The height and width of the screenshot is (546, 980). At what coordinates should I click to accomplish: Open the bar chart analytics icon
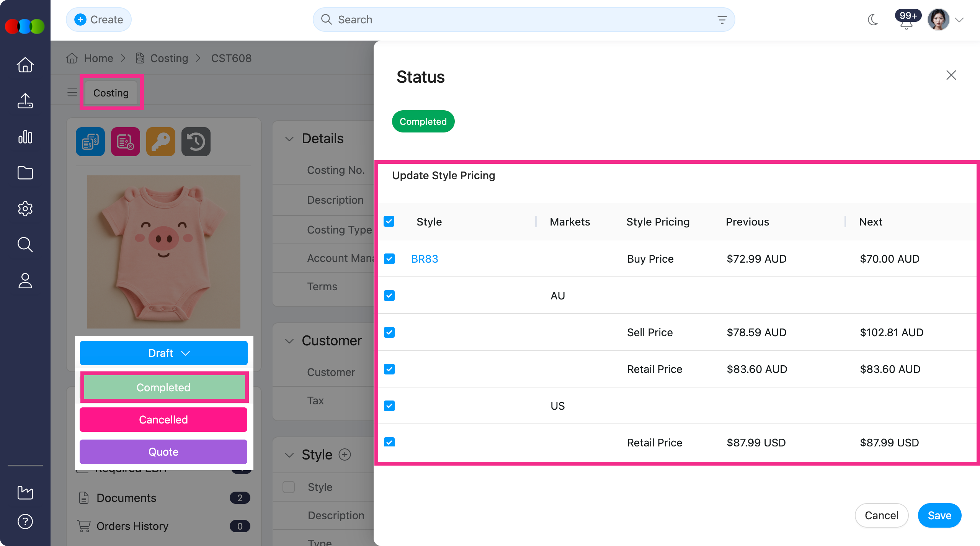coord(25,137)
